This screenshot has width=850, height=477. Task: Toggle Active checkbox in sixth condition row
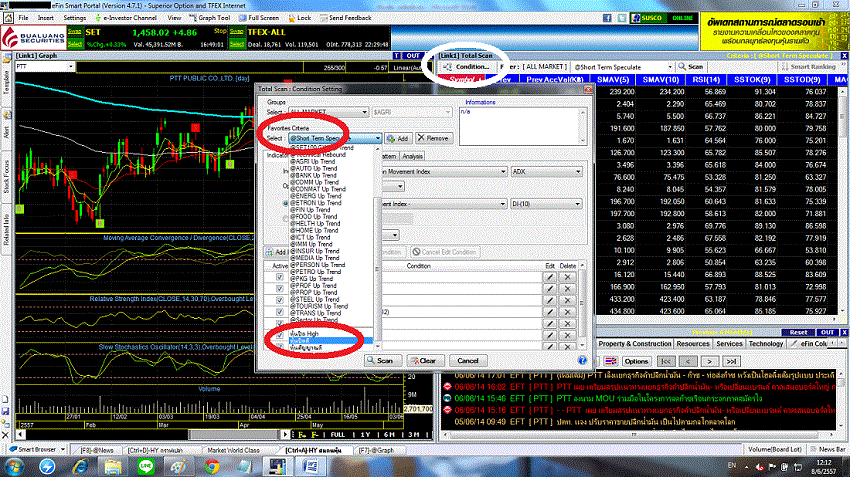[280, 336]
